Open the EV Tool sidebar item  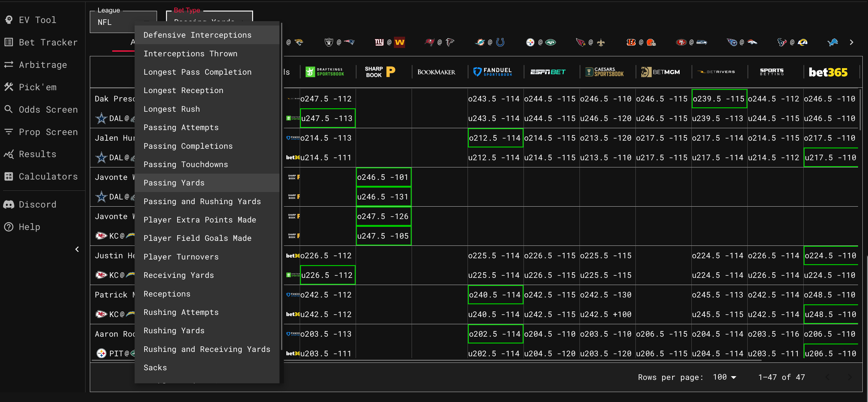37,20
